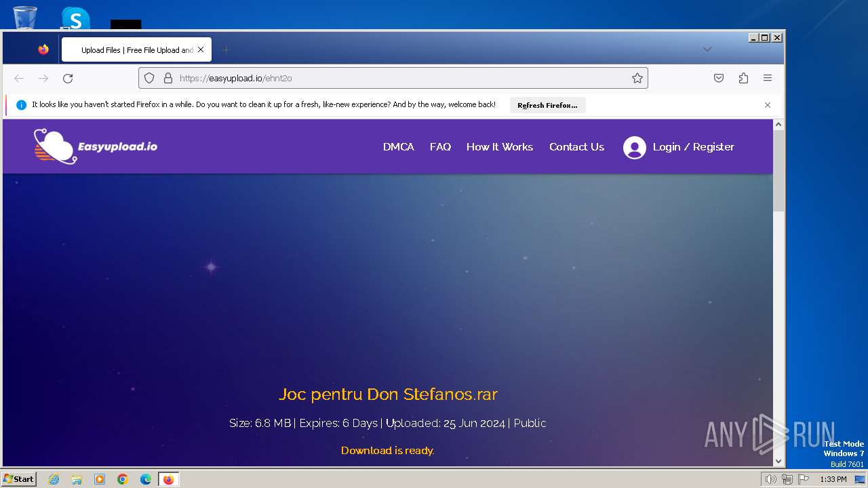
Task: Click the vertical scrollbar thumb
Action: [x=778, y=171]
